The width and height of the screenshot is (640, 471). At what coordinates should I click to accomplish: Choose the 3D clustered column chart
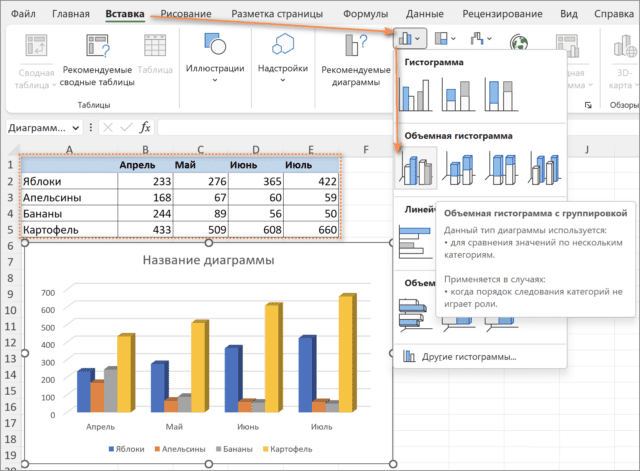click(416, 168)
